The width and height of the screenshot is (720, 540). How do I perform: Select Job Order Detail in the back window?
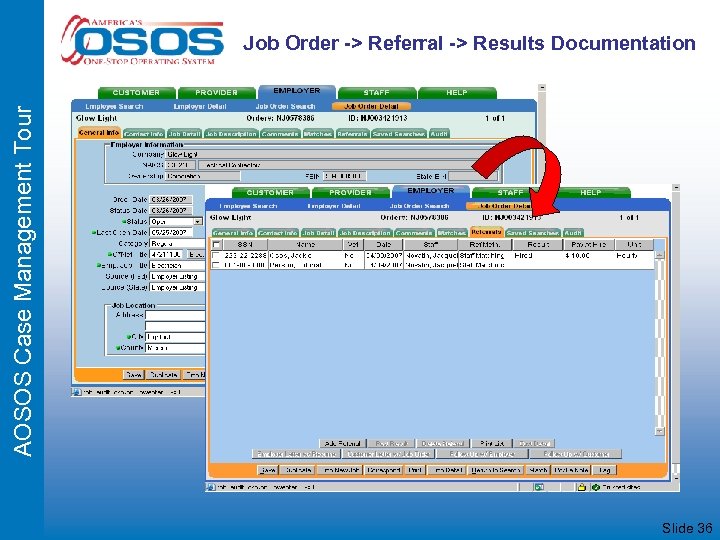371,107
